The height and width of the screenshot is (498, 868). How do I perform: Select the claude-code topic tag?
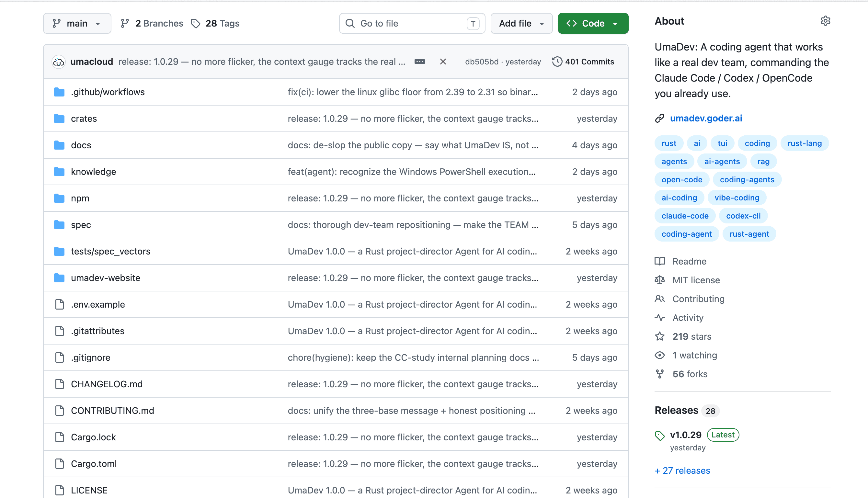click(x=685, y=216)
